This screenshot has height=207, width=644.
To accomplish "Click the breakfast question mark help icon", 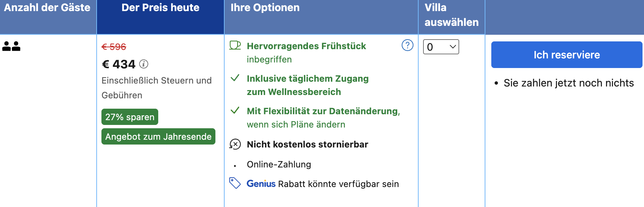I will click(407, 45).
